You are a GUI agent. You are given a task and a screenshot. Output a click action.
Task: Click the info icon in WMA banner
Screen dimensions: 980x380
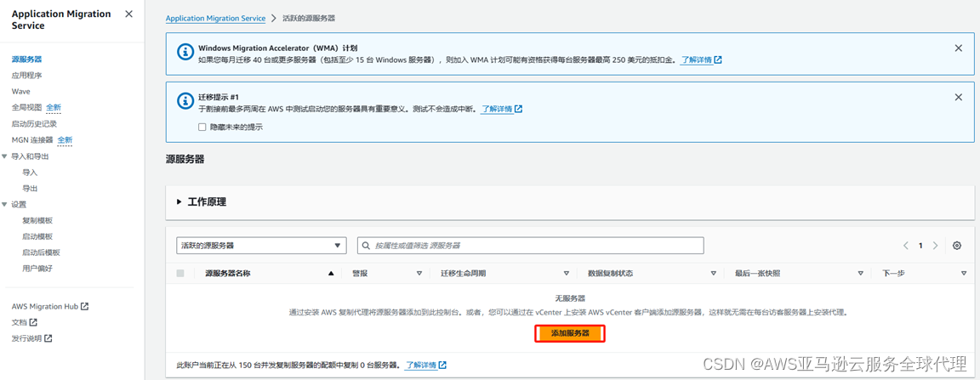click(185, 52)
